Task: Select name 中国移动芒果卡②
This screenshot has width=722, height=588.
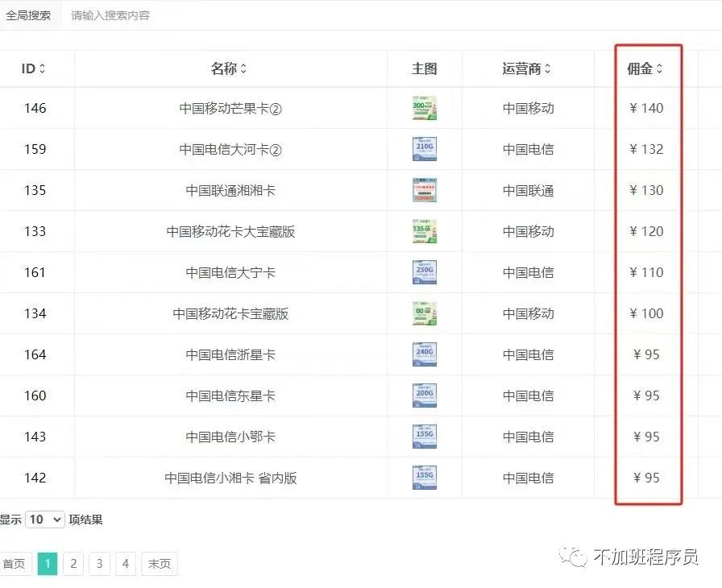Action: (x=230, y=109)
